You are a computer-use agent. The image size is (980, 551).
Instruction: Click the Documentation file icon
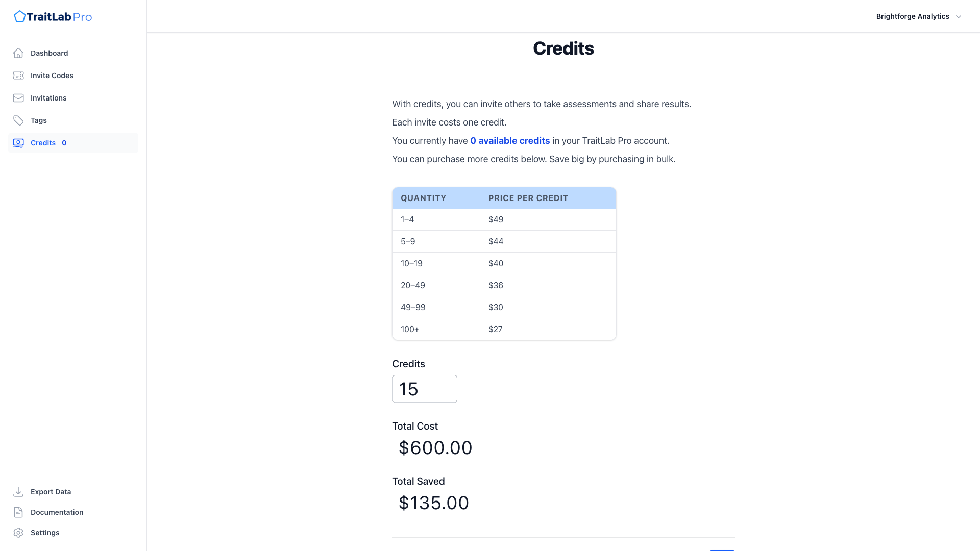coord(18,512)
